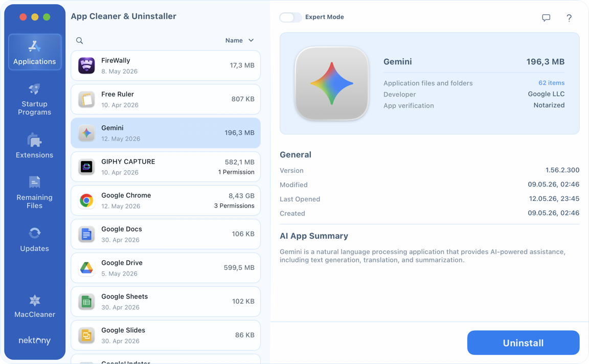589x364 pixels.
Task: Click the FireWally app icon
Action: (x=86, y=65)
